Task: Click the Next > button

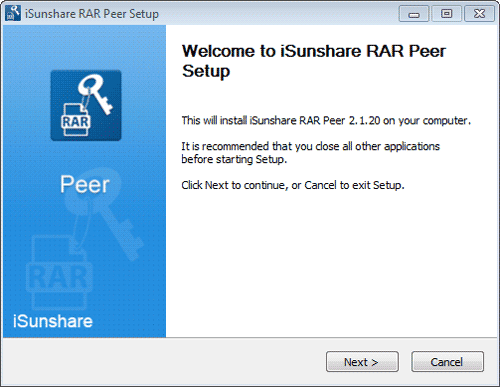Action: click(x=362, y=361)
